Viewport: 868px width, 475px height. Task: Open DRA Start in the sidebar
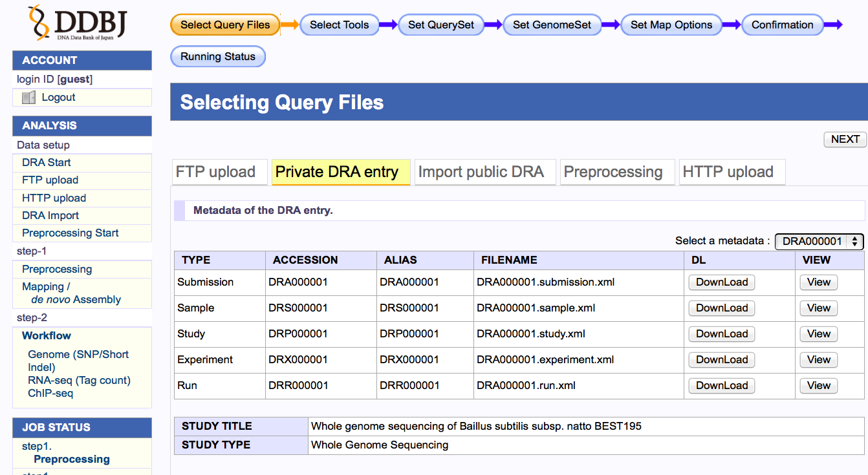pos(47,163)
